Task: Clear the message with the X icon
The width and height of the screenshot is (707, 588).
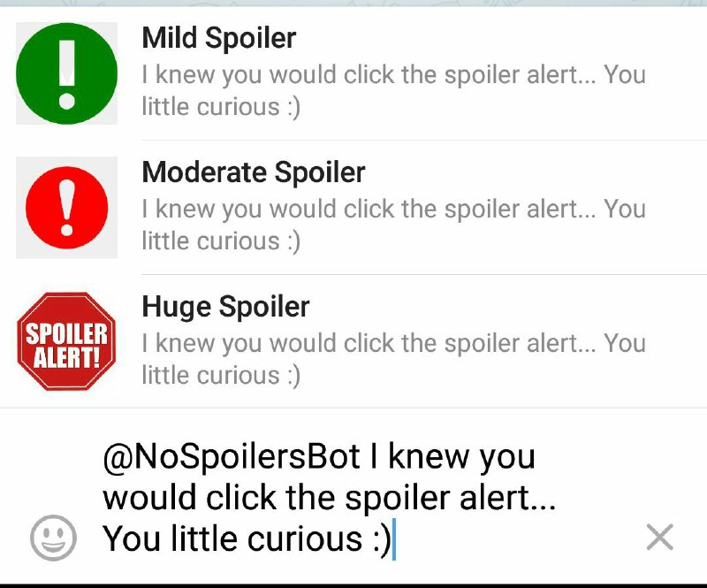Action: pyautogui.click(x=659, y=537)
